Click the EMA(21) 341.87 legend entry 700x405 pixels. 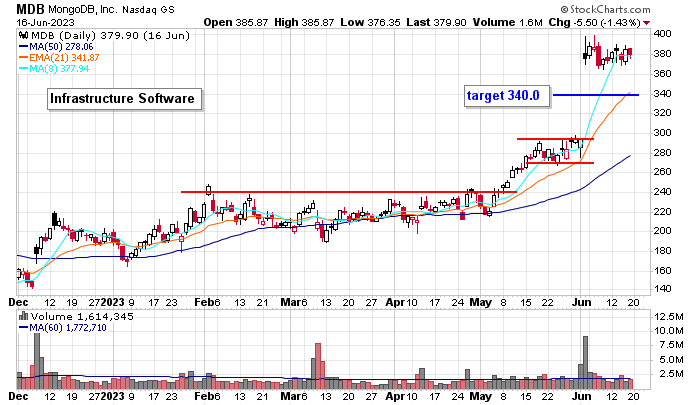(64, 58)
